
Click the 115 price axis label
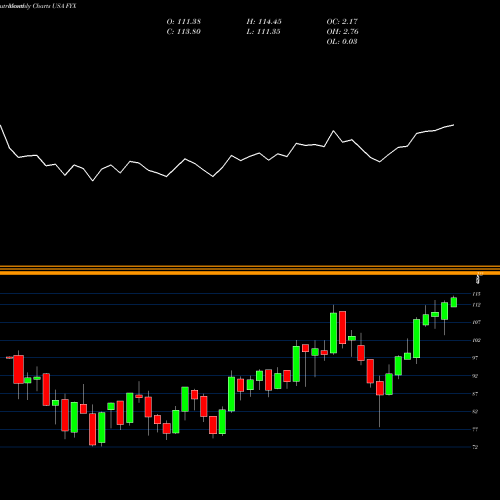pos(476,294)
